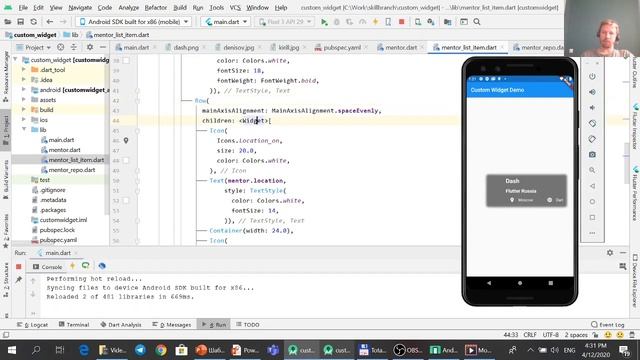Click emulator power button

(x=592, y=76)
